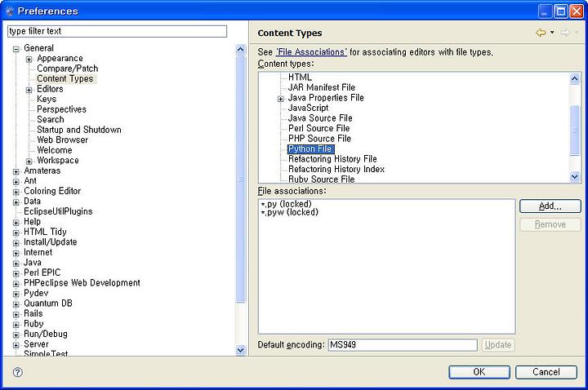Select Perspectives preference page
Screen dimensions: 588x390
(x=61, y=109)
